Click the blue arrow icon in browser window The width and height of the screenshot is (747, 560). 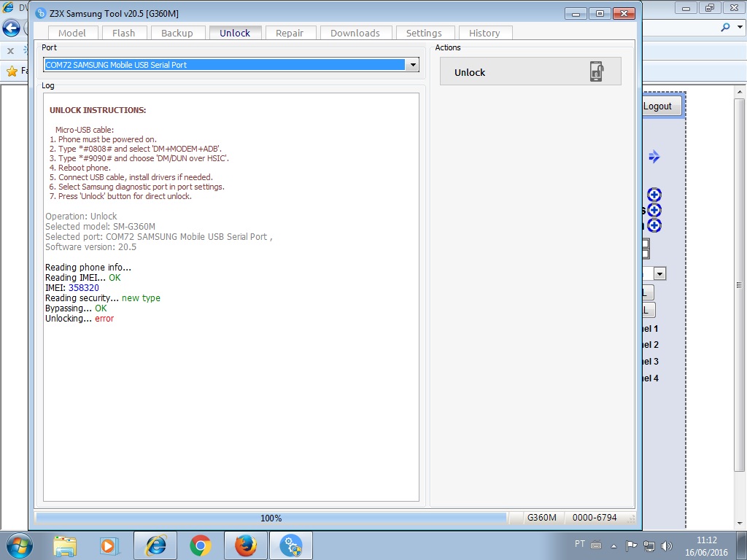pyautogui.click(x=654, y=156)
